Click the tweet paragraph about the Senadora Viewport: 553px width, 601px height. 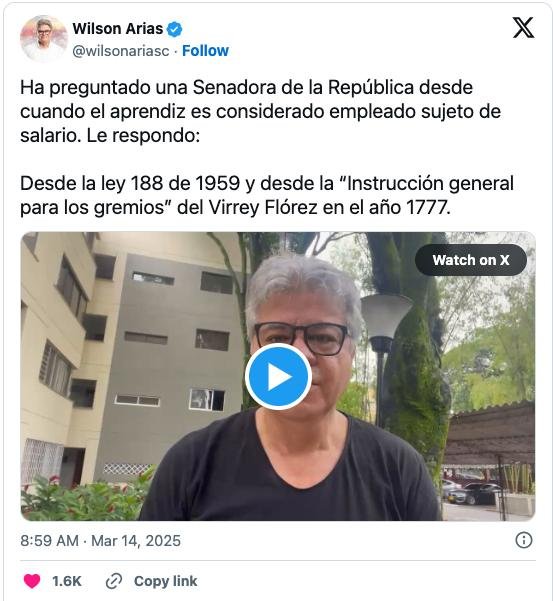pyautogui.click(x=261, y=112)
